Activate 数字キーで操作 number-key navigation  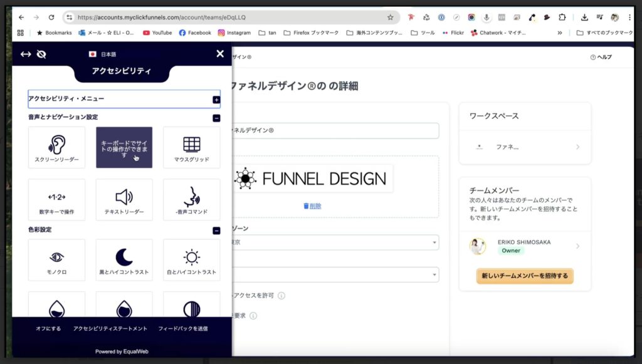(56, 199)
